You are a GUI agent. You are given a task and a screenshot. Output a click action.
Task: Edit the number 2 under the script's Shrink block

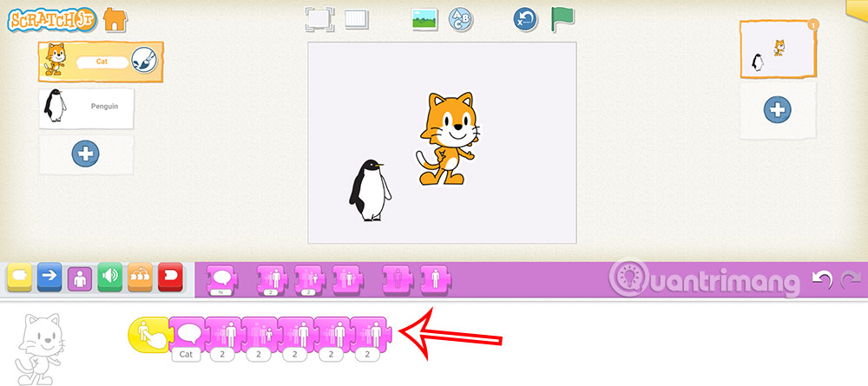(x=259, y=355)
